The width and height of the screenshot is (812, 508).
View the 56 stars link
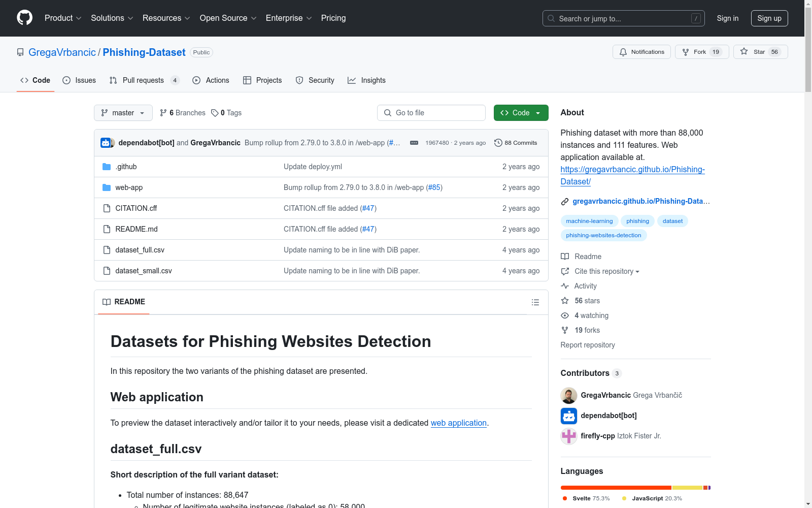(x=581, y=301)
